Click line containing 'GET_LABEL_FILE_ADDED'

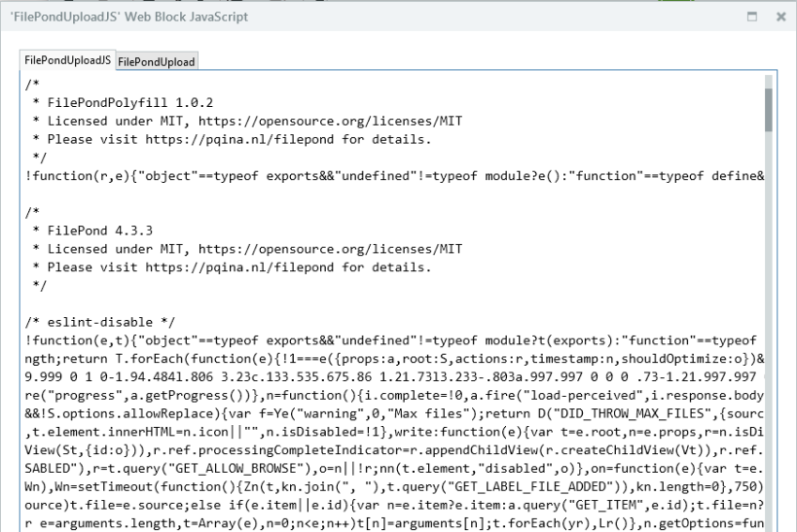point(394,487)
